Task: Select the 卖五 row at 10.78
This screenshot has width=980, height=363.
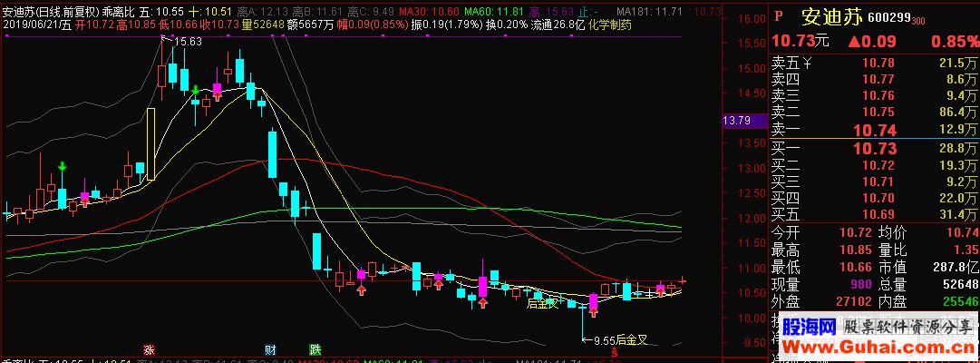Action: coord(875,63)
